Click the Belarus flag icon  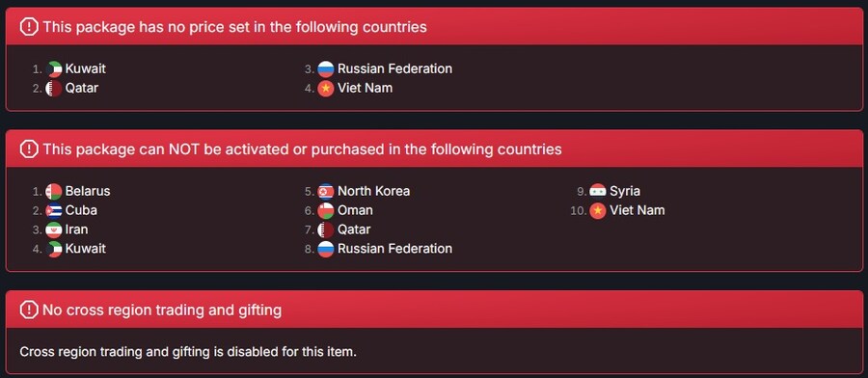pos(54,192)
